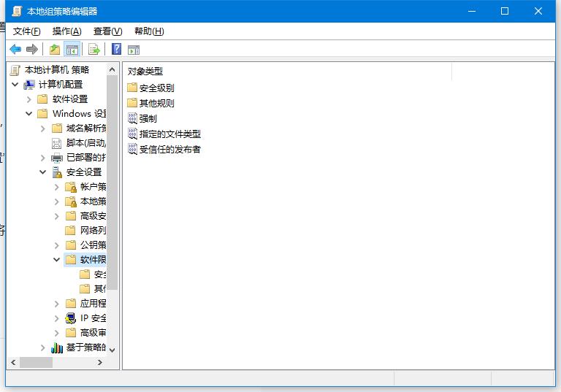Collapse the 软件限 node

56,260
